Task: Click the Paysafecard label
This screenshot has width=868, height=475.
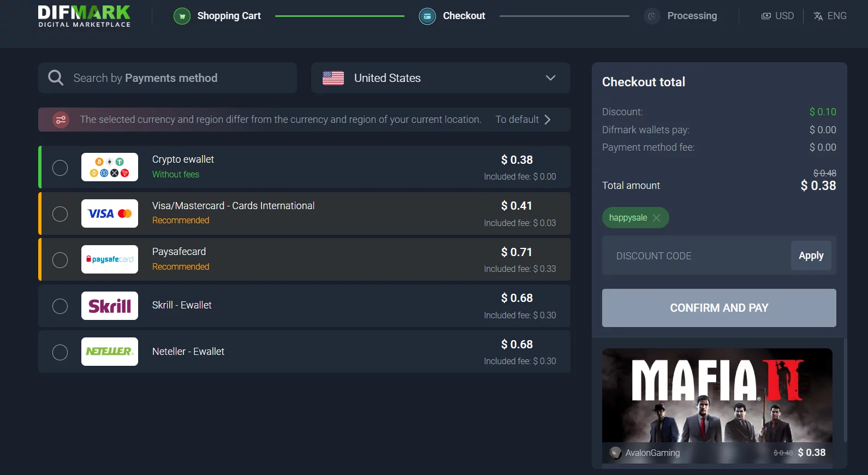Action: (x=179, y=252)
